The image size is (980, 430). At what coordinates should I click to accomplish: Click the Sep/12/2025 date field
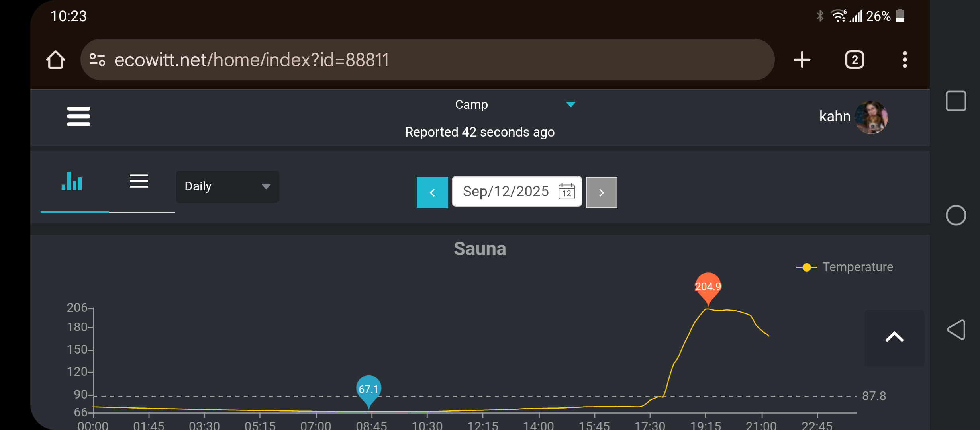pos(506,192)
